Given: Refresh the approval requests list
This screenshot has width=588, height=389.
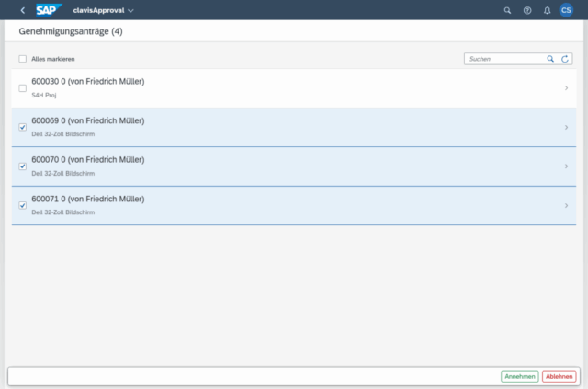Looking at the screenshot, I should (x=566, y=58).
